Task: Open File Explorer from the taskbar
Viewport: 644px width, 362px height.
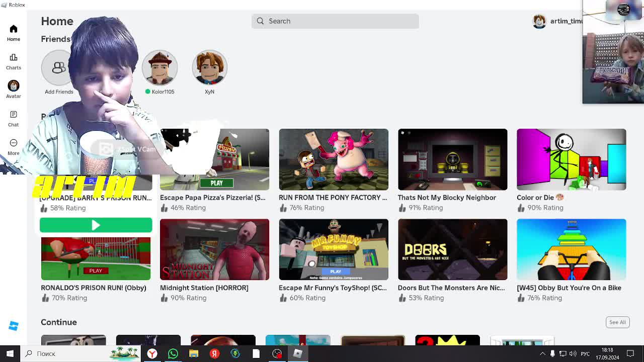Action: click(194, 353)
